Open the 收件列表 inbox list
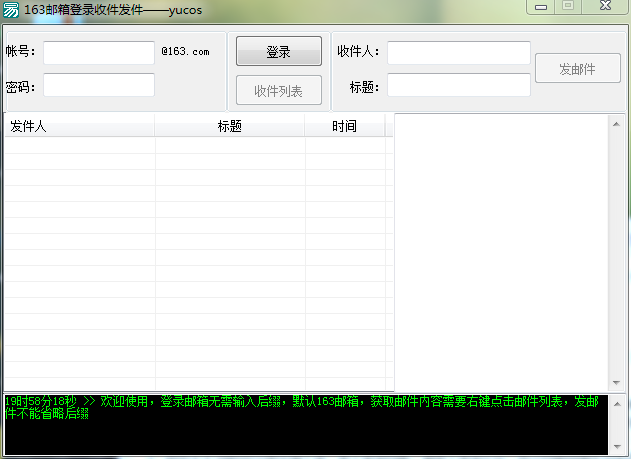The height and width of the screenshot is (459, 631). 279,91
